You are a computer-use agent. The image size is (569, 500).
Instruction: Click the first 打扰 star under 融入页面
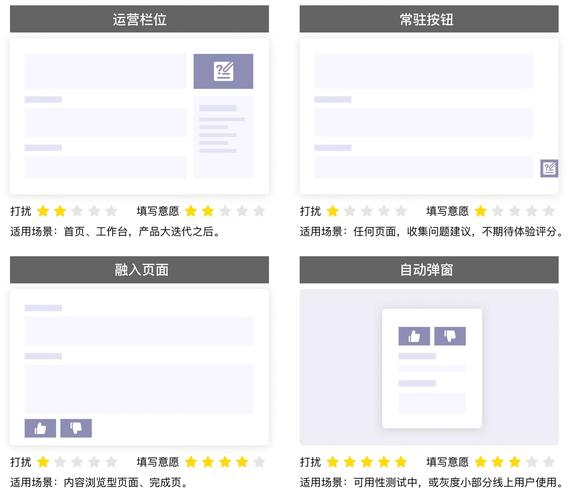click(43, 462)
